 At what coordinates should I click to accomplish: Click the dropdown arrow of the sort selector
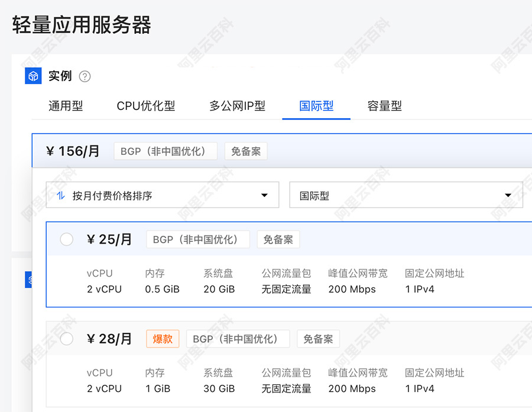tap(264, 194)
